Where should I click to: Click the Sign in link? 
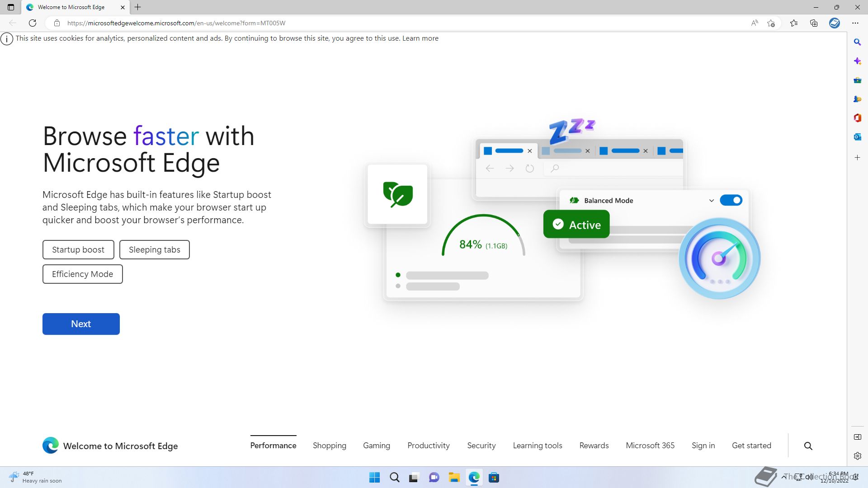[x=703, y=446]
